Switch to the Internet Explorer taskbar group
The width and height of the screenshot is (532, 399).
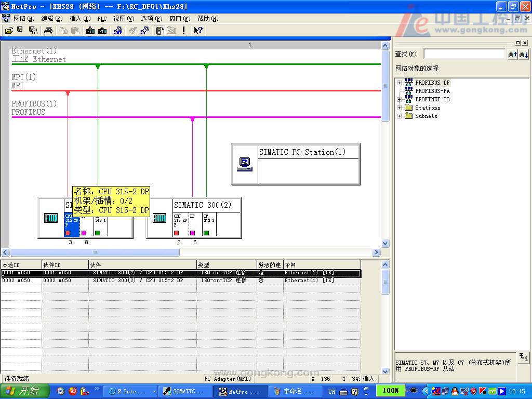coord(130,392)
